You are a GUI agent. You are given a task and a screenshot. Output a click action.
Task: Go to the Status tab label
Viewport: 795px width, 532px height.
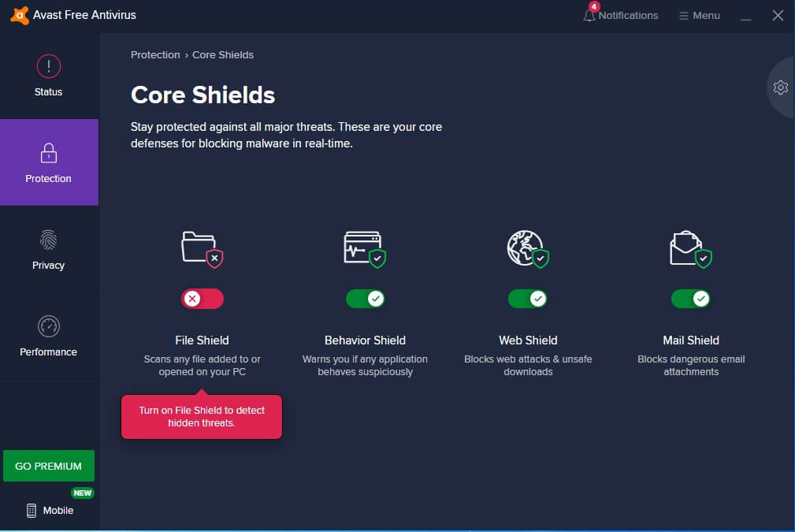pyautogui.click(x=48, y=91)
